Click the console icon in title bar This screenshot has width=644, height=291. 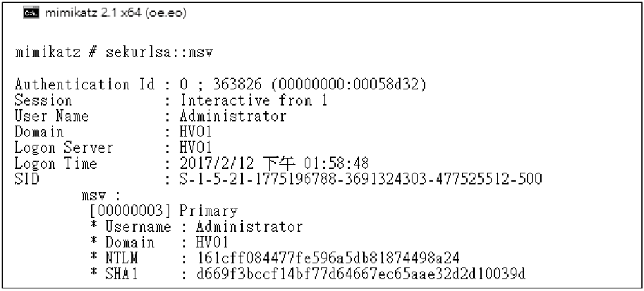[x=32, y=13]
